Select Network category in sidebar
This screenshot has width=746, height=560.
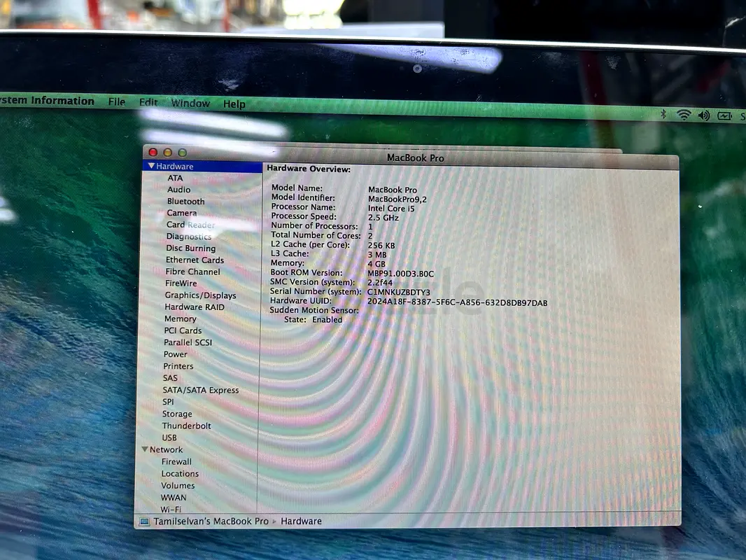tap(166, 449)
